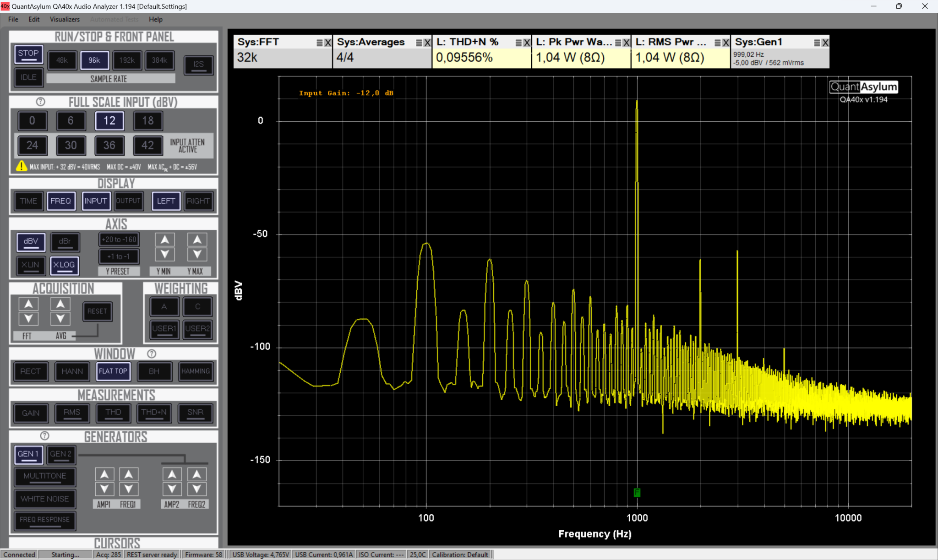Click the max input warning triangle icon

pyautogui.click(x=21, y=166)
